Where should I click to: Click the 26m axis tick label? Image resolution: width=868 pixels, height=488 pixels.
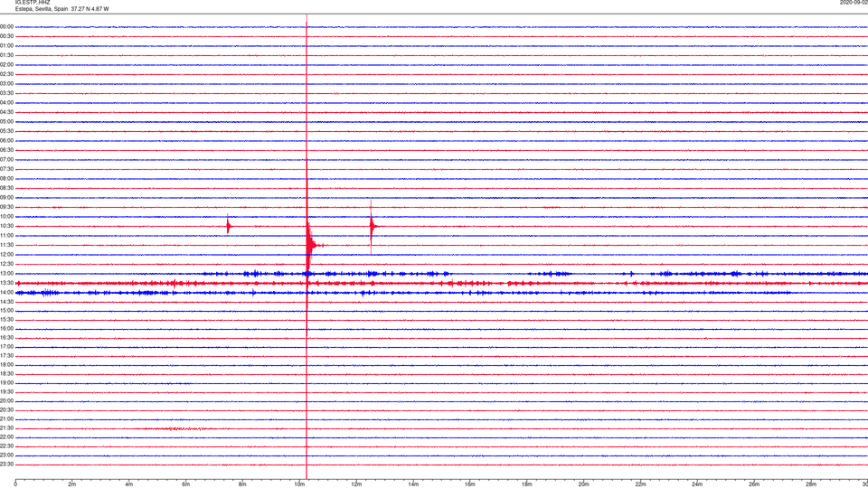click(754, 484)
